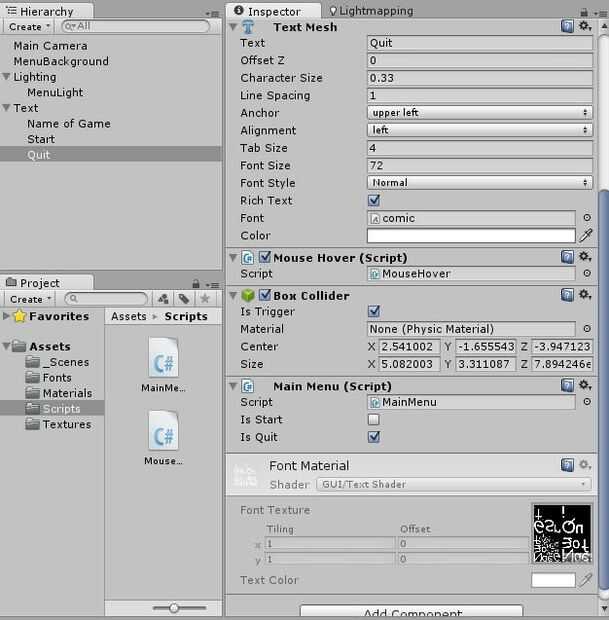Image resolution: width=609 pixels, height=620 pixels.
Task: Expand Favorites in Project panel
Action: (6, 316)
